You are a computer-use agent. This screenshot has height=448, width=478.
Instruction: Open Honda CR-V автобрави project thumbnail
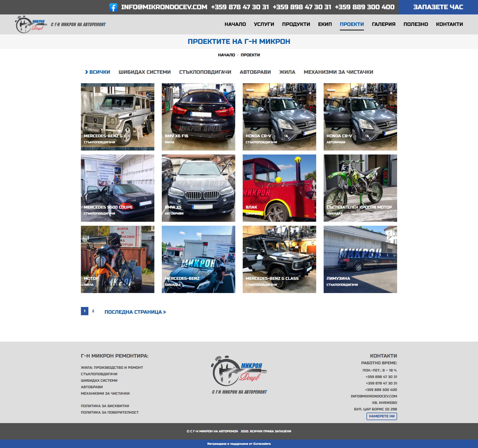[x=360, y=117]
